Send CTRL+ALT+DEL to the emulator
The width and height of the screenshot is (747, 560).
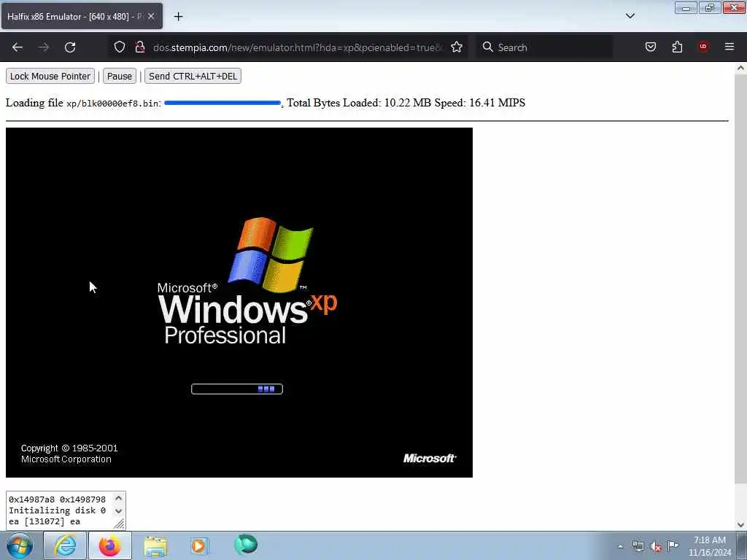(x=193, y=76)
